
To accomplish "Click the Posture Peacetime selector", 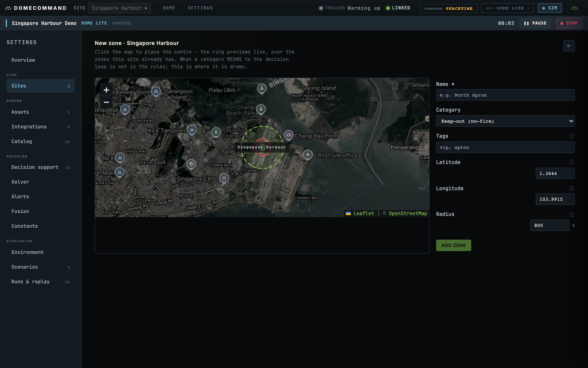I will click(449, 9).
